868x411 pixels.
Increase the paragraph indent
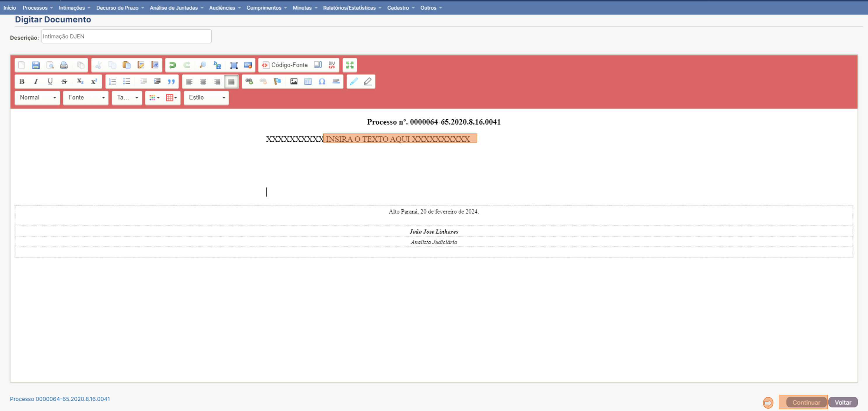coord(157,81)
